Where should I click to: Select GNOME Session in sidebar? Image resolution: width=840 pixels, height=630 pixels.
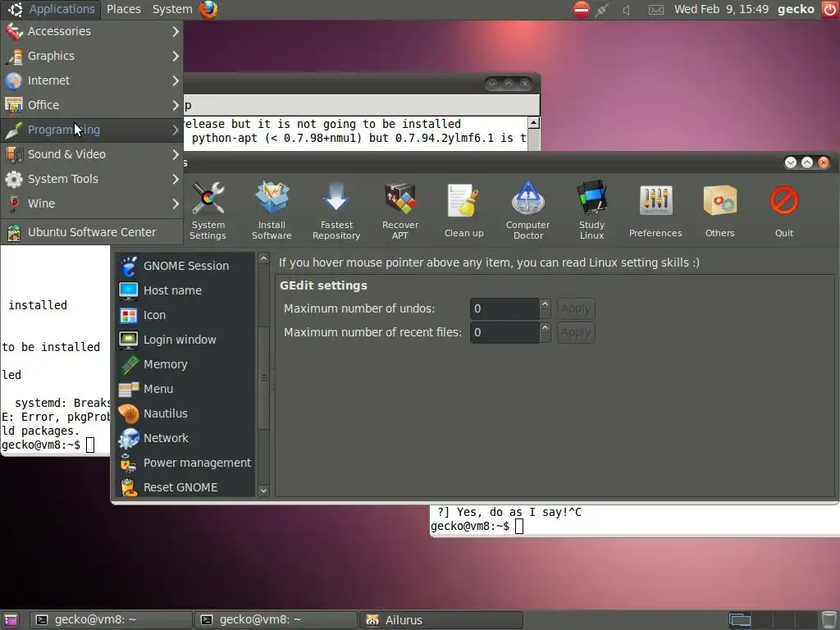click(185, 266)
